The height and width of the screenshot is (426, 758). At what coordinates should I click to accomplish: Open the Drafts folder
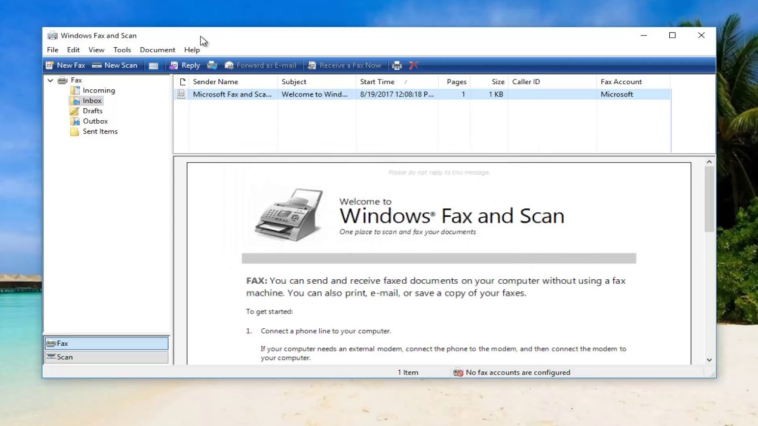click(87, 111)
